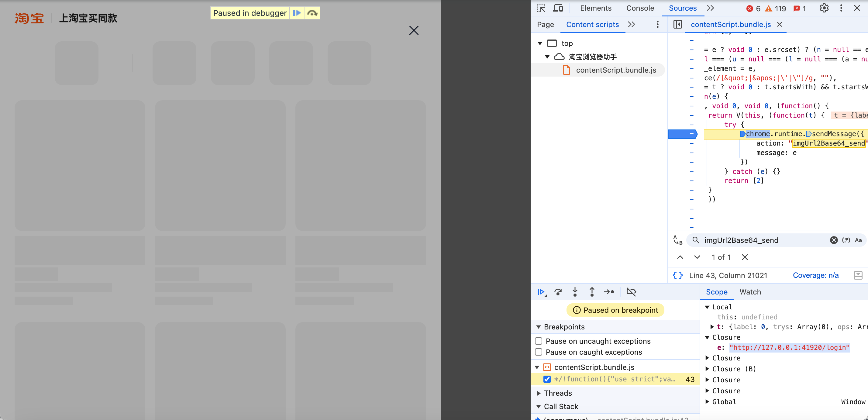Toggle match case Aa option

[x=858, y=240]
